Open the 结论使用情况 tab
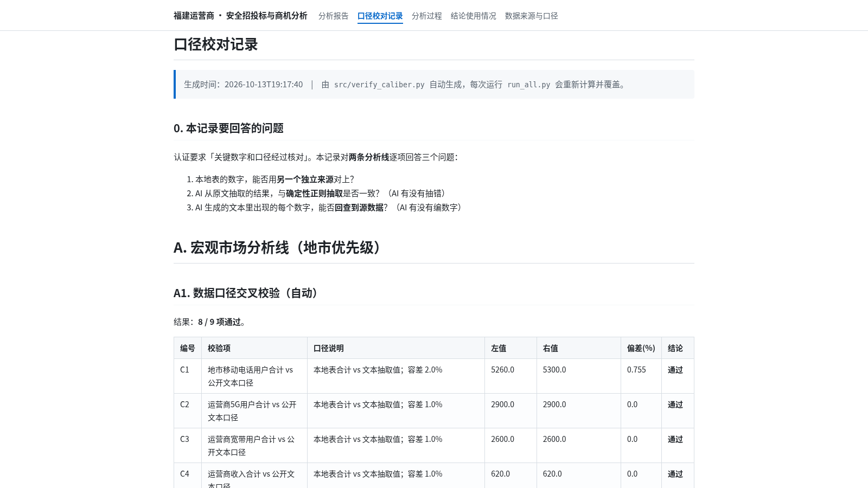This screenshot has width=868, height=488. click(x=473, y=16)
